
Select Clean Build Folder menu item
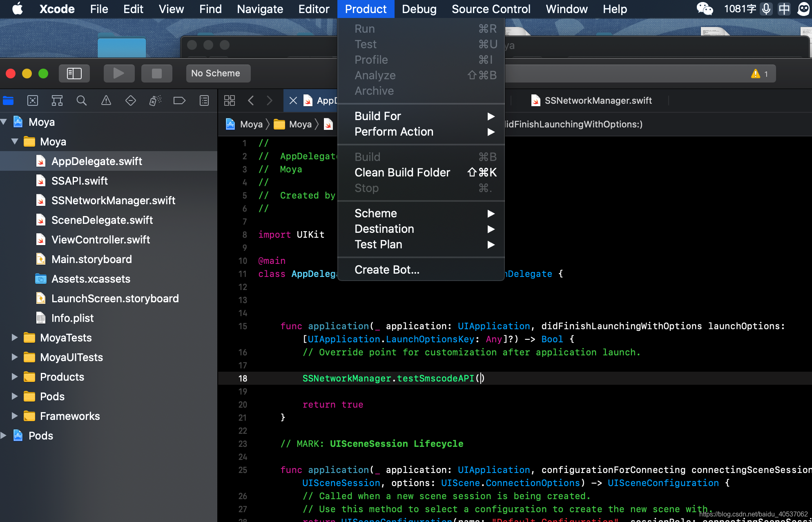402,172
